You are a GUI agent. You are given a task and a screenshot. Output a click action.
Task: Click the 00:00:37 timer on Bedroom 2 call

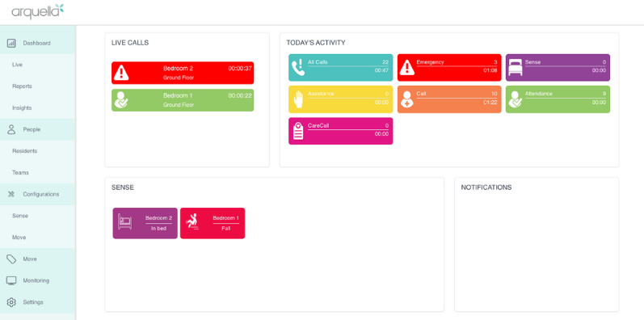coord(240,69)
